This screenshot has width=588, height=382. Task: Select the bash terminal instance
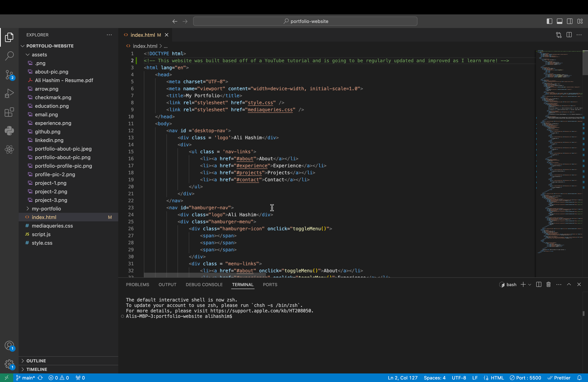tap(508, 284)
